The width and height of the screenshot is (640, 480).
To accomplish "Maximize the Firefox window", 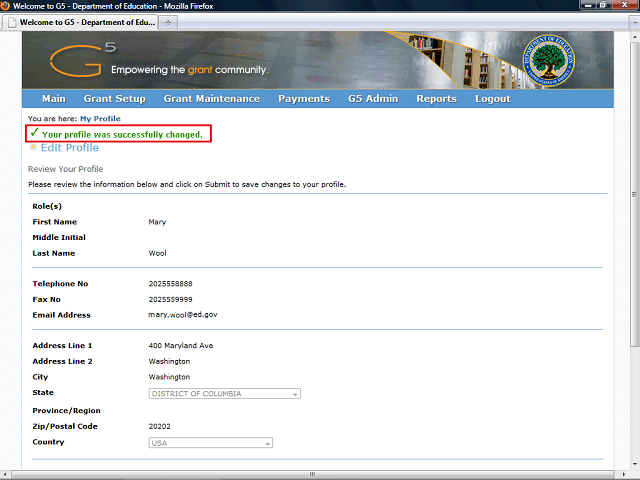I will pos(611,6).
